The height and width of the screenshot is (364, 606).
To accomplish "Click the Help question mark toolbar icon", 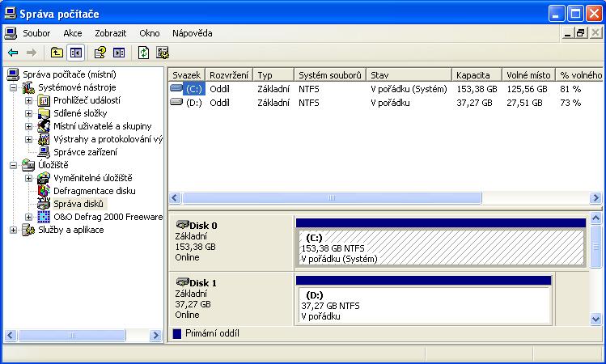I will click(100, 52).
